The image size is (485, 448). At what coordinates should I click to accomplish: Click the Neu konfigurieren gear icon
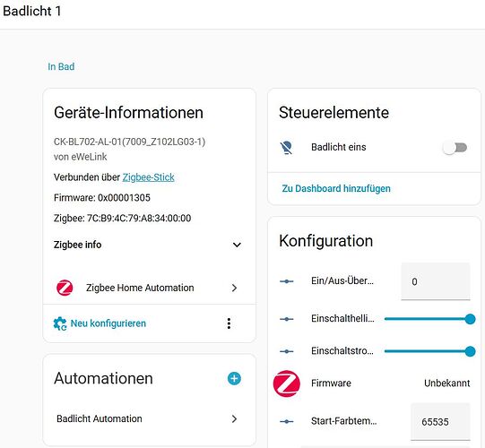point(60,323)
